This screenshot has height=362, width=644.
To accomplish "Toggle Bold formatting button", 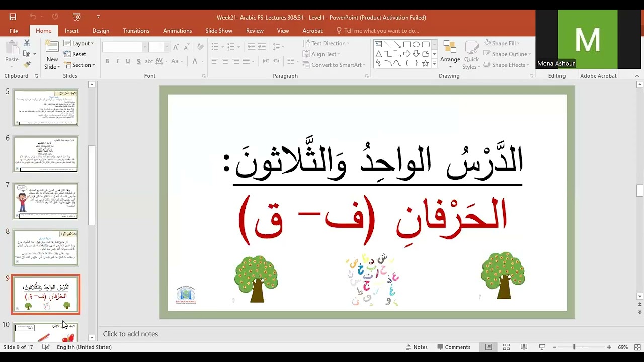I will (107, 61).
